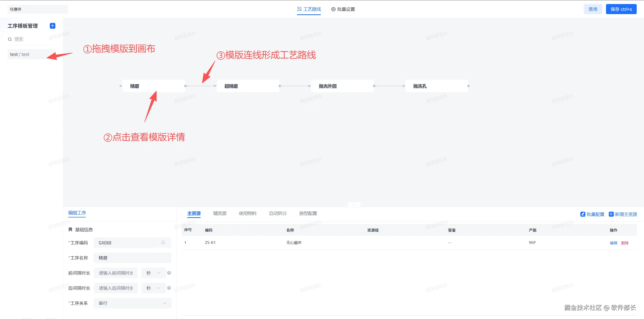Click the 批量配置 edit icon
This screenshot has width=644, height=319.
(583, 214)
